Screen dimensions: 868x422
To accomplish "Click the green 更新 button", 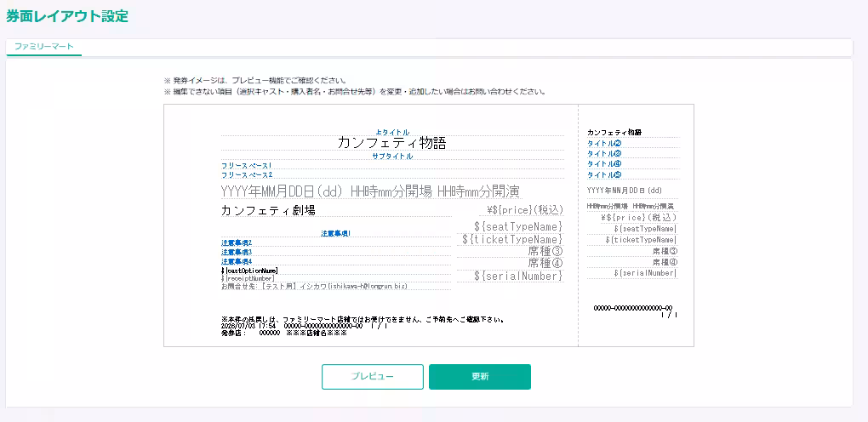I will pos(480,377).
